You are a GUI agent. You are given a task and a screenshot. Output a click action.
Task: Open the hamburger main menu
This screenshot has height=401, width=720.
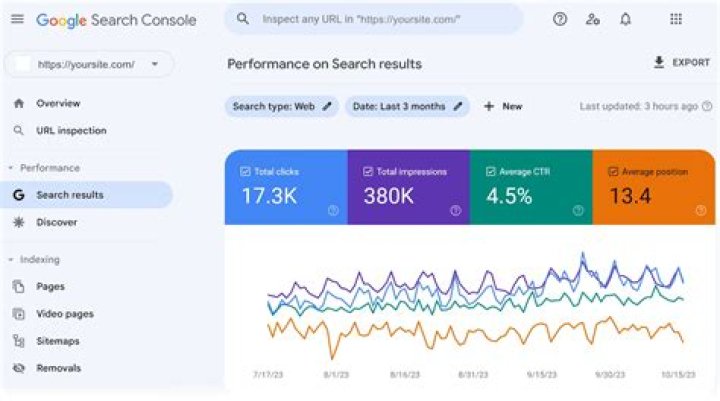click(x=17, y=20)
